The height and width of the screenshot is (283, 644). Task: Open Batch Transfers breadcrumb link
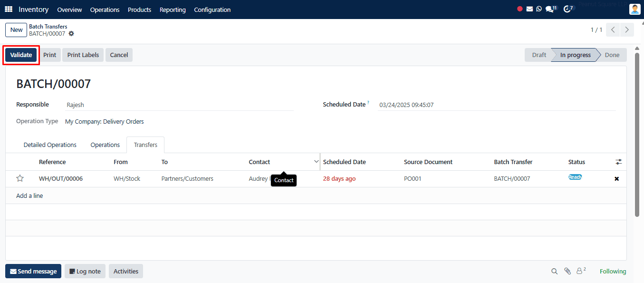[x=48, y=27]
